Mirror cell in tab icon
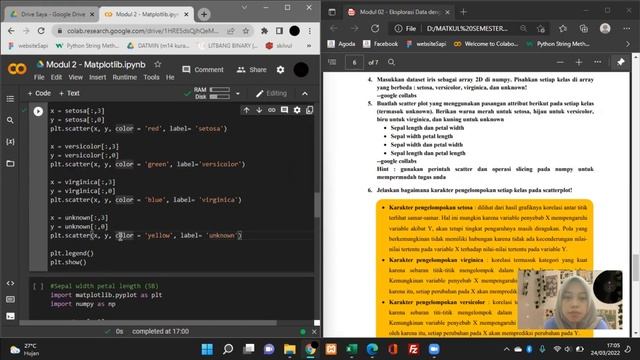Viewport: 640px width, 360px height. pos(309,110)
